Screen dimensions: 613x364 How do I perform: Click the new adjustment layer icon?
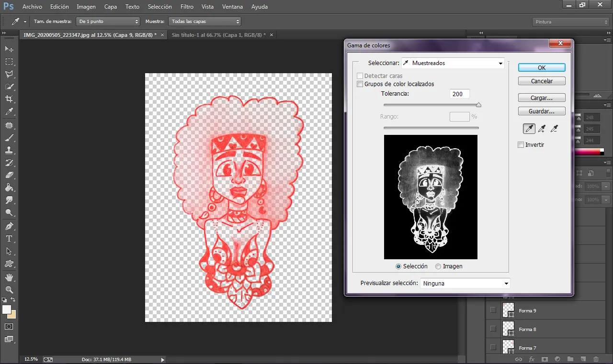(x=557, y=359)
